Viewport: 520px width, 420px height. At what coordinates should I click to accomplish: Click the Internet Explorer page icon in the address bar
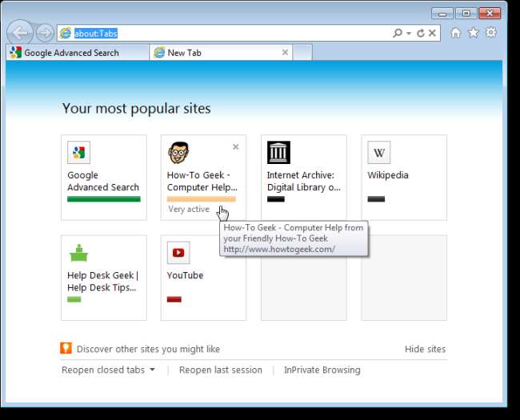(66, 33)
